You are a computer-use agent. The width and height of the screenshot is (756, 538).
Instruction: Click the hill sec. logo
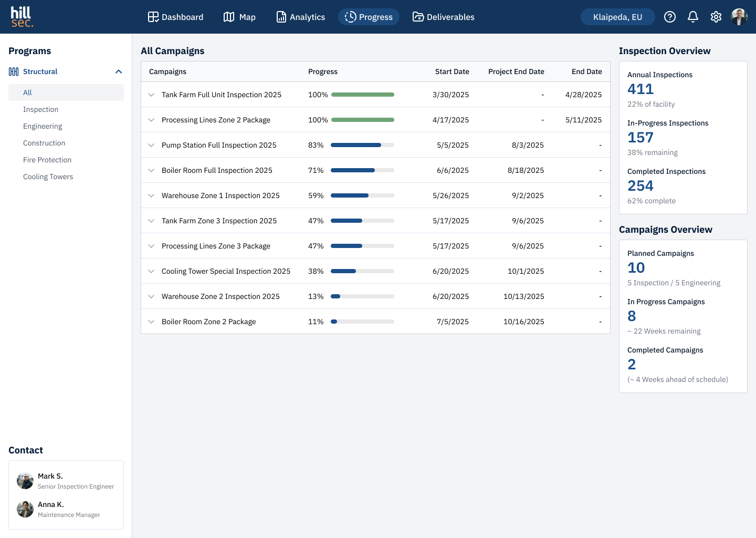22,17
